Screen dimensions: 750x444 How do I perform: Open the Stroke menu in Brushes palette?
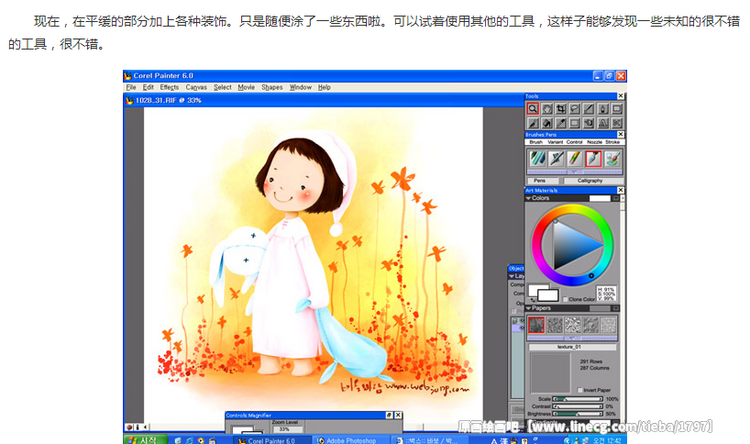tap(613, 142)
